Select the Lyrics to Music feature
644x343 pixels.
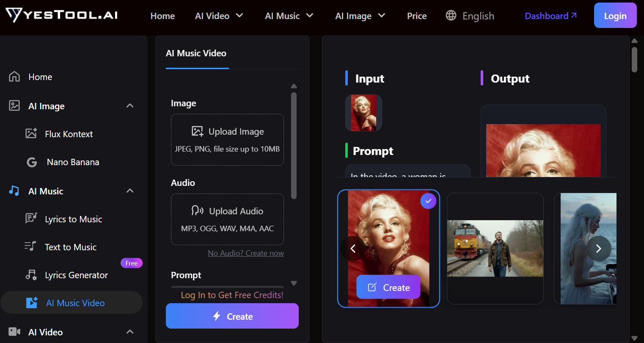[x=73, y=219]
